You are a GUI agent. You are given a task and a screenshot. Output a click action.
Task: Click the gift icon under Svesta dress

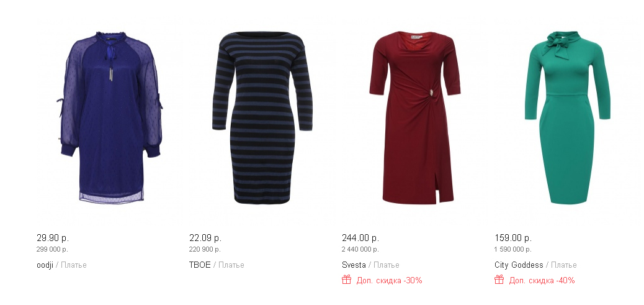pos(347,280)
